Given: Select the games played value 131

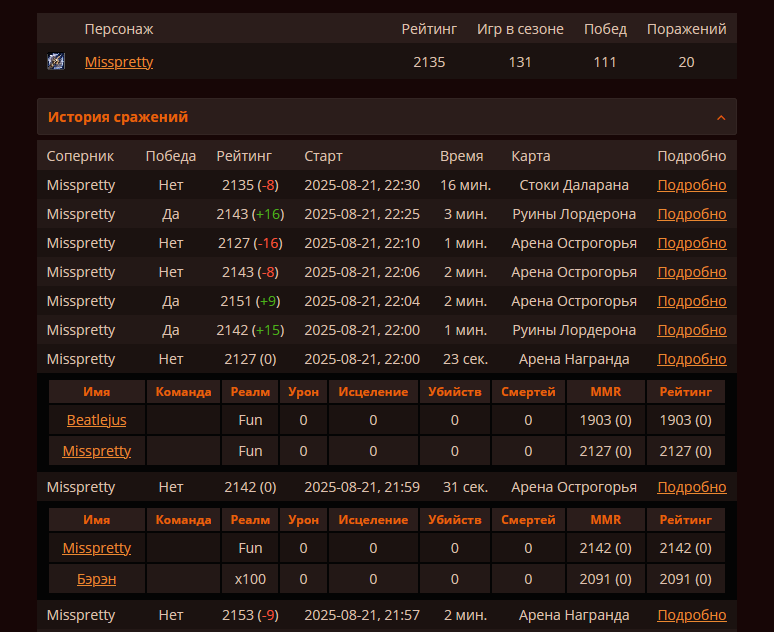Looking at the screenshot, I should (520, 62).
